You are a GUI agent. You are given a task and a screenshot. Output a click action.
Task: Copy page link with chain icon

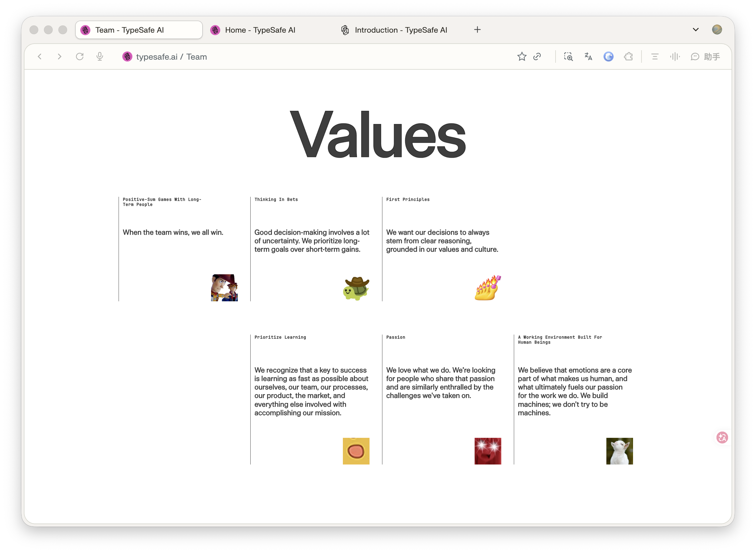(x=537, y=56)
